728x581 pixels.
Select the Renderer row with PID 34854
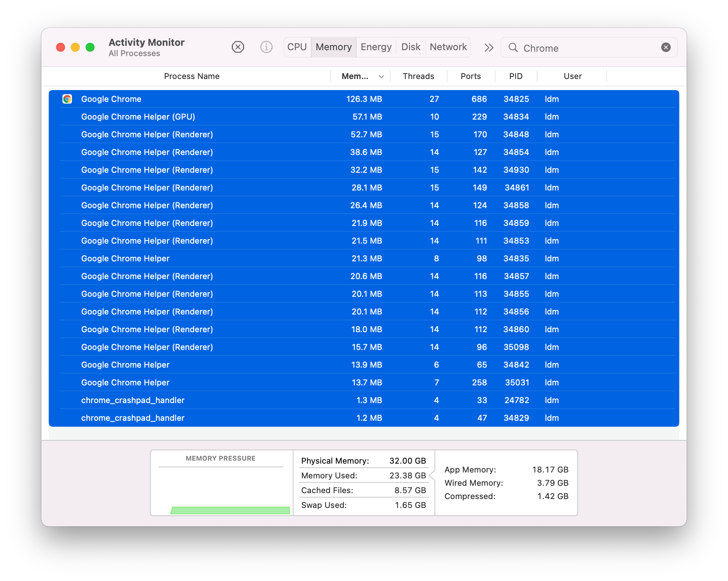tap(364, 152)
